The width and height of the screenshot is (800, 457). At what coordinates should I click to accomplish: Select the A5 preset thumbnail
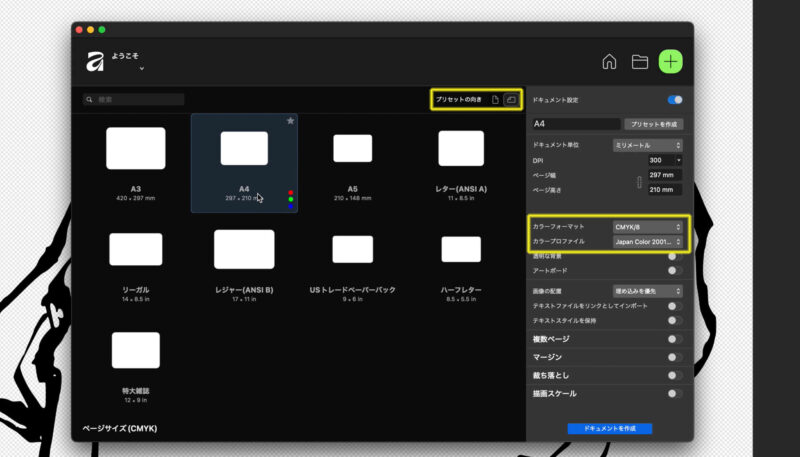(x=353, y=148)
